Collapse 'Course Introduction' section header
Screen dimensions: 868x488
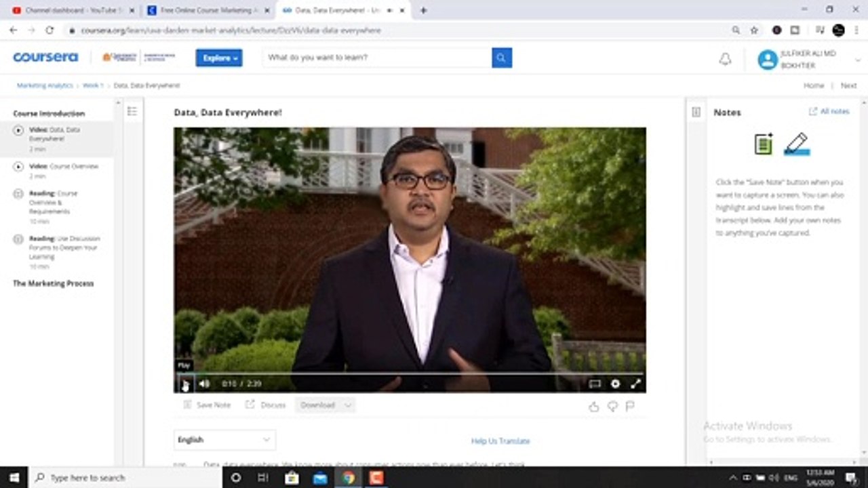[49, 114]
